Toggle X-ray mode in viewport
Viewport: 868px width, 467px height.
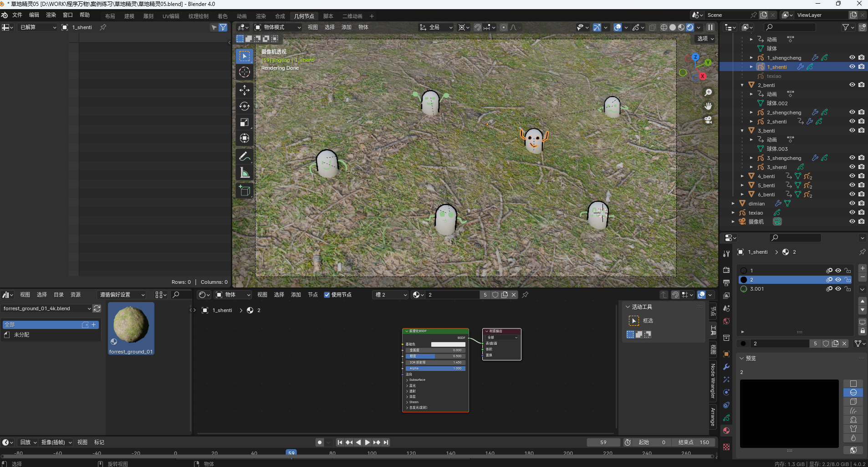point(652,27)
